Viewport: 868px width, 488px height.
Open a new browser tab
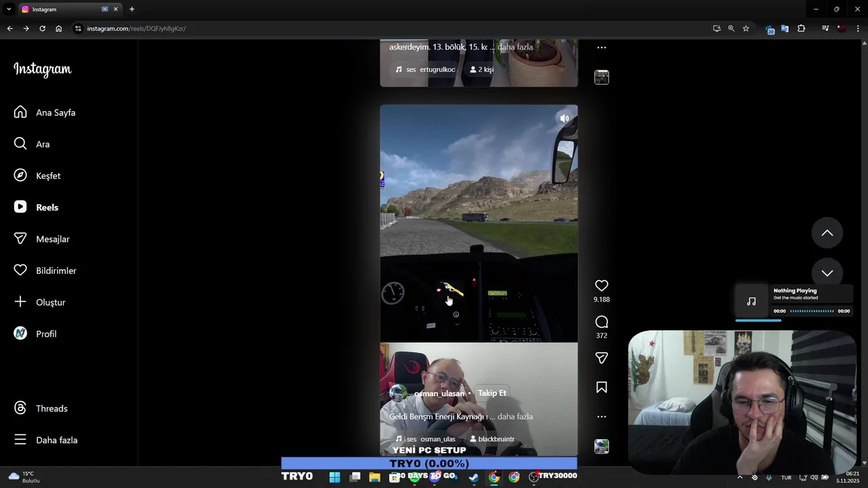(132, 9)
